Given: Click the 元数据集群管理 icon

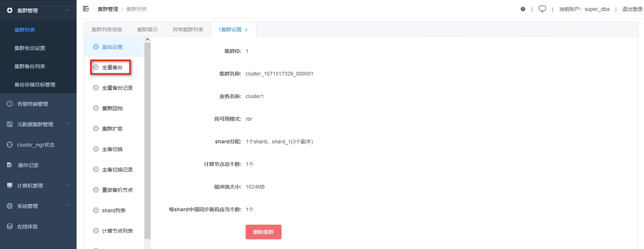Looking at the screenshot, I should pos(10,124).
